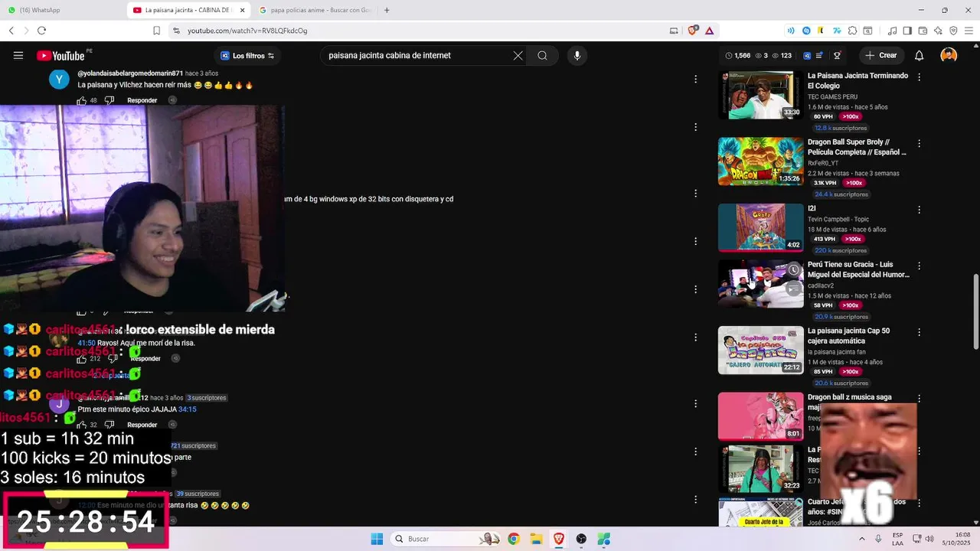Start voice search with the microphone

pos(577,55)
